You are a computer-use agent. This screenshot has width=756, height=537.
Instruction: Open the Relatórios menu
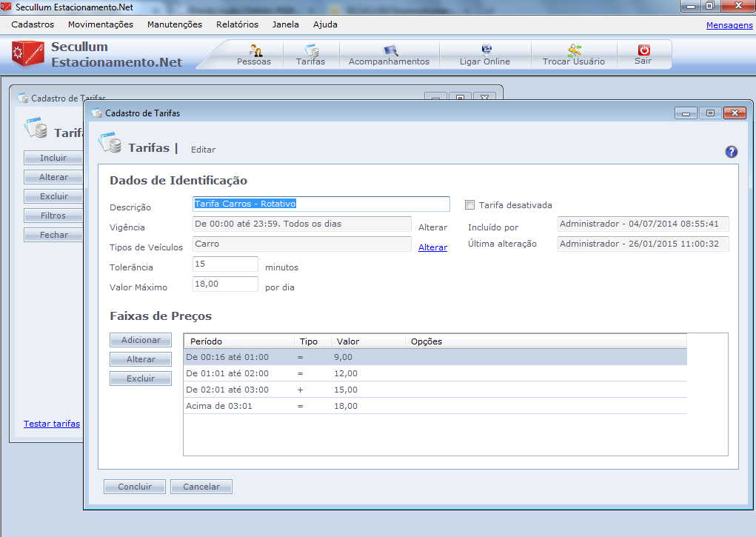point(237,24)
